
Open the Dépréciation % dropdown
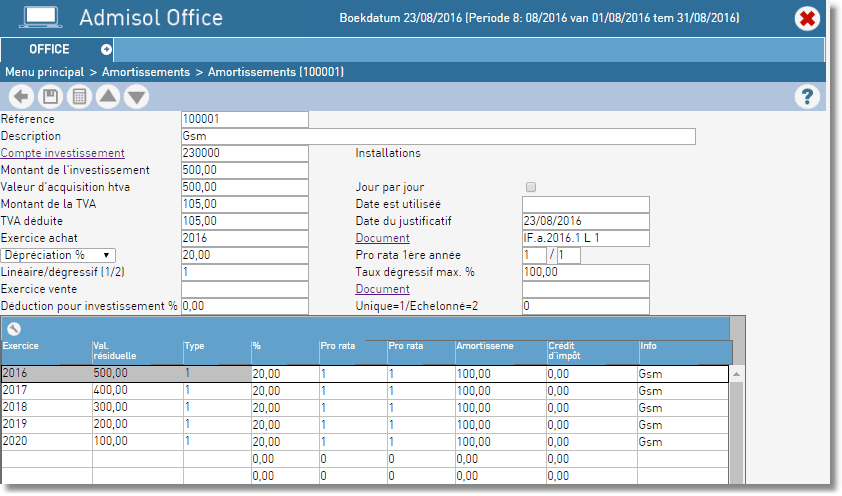pyautogui.click(x=58, y=255)
